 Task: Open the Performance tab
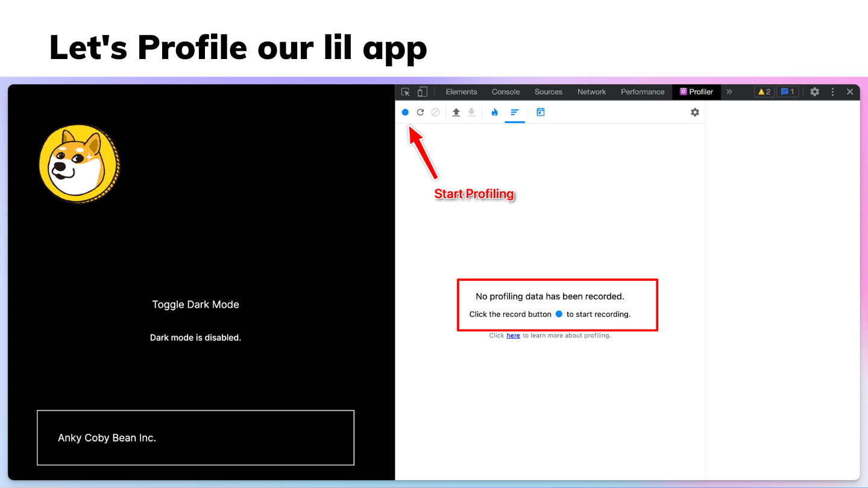643,92
